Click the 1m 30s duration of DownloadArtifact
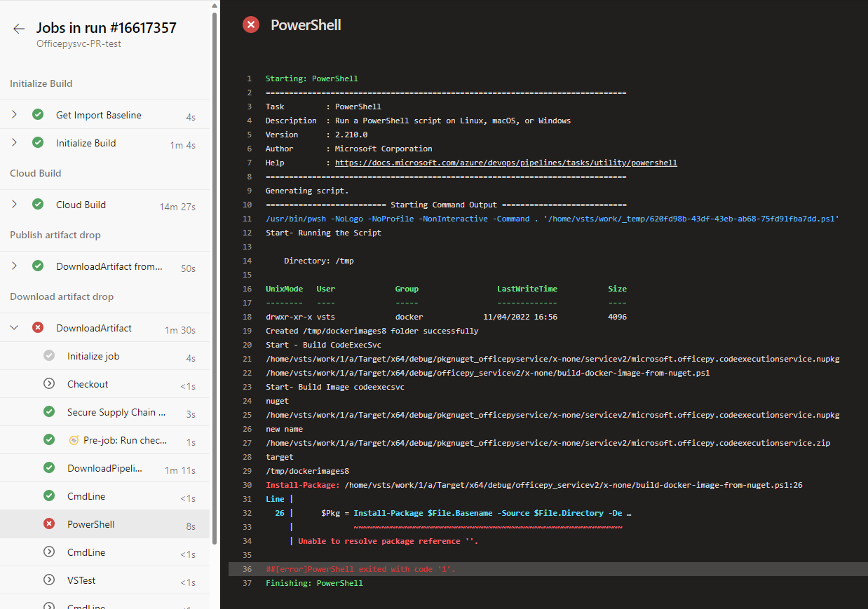The image size is (868, 609). click(180, 330)
